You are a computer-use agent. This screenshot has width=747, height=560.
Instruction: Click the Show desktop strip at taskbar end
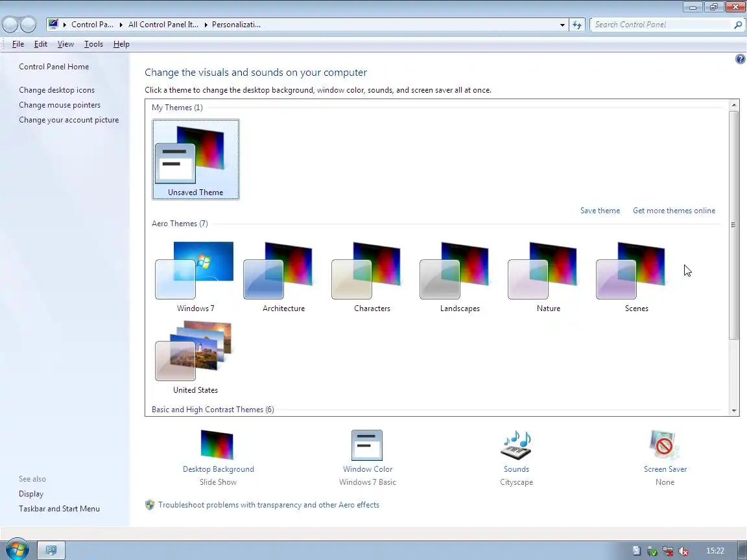coord(742,550)
